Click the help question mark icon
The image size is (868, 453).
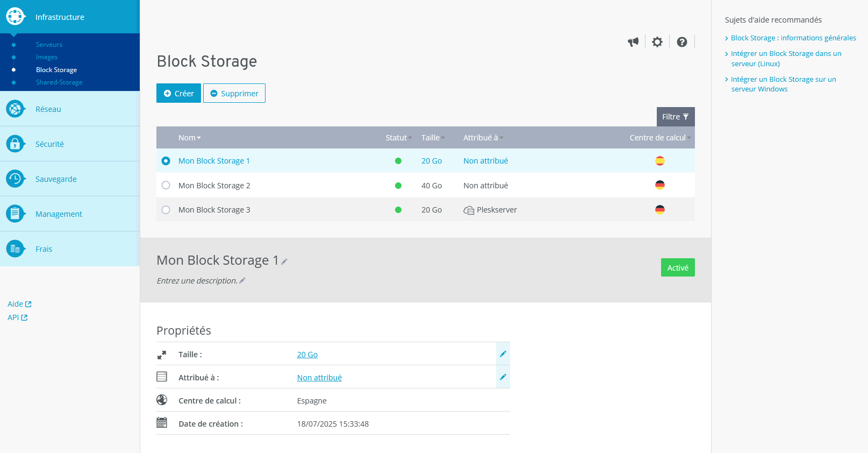682,42
